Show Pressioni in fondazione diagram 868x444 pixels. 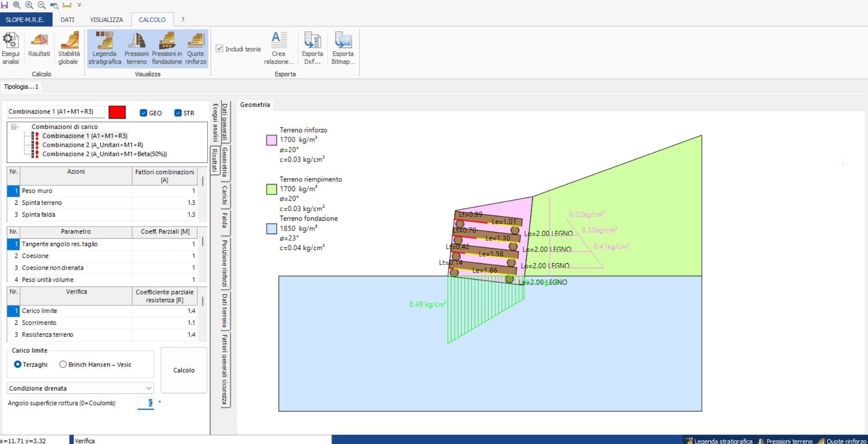pos(167,41)
